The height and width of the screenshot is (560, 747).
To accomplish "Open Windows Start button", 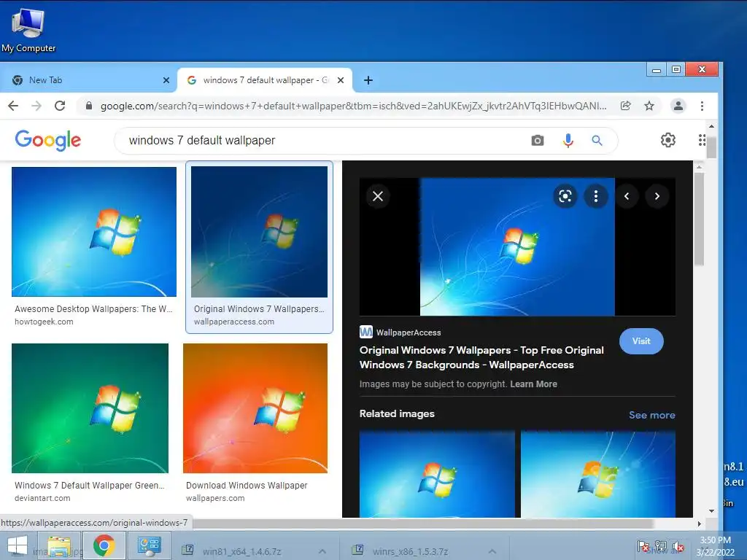I will point(18,545).
